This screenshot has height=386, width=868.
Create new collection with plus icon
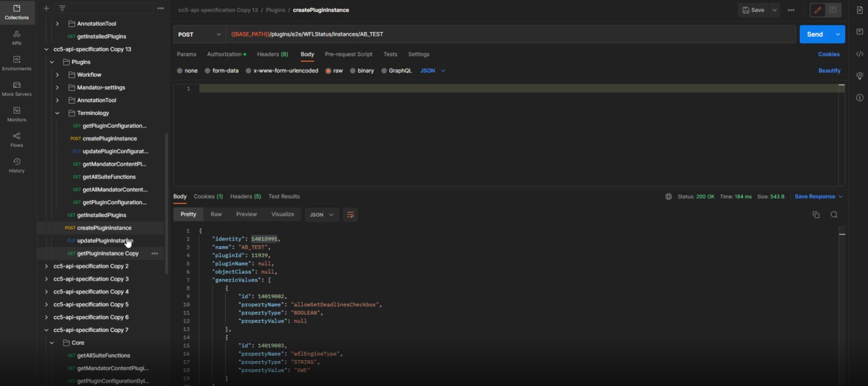46,8
